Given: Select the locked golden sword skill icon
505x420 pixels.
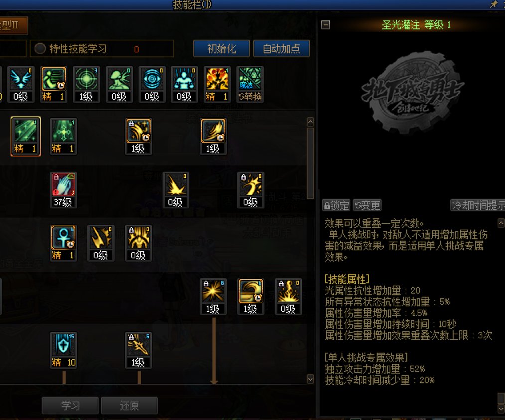Looking at the screenshot, I should pyautogui.click(x=138, y=350).
